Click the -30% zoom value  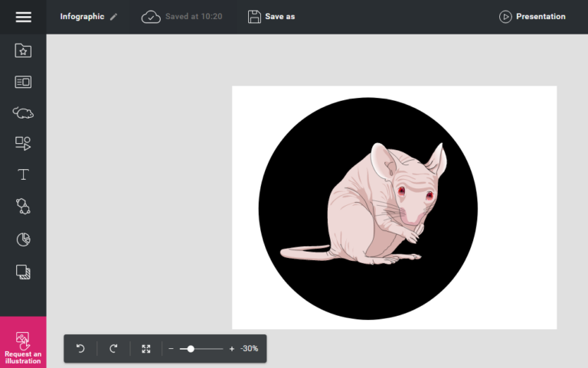pos(250,349)
